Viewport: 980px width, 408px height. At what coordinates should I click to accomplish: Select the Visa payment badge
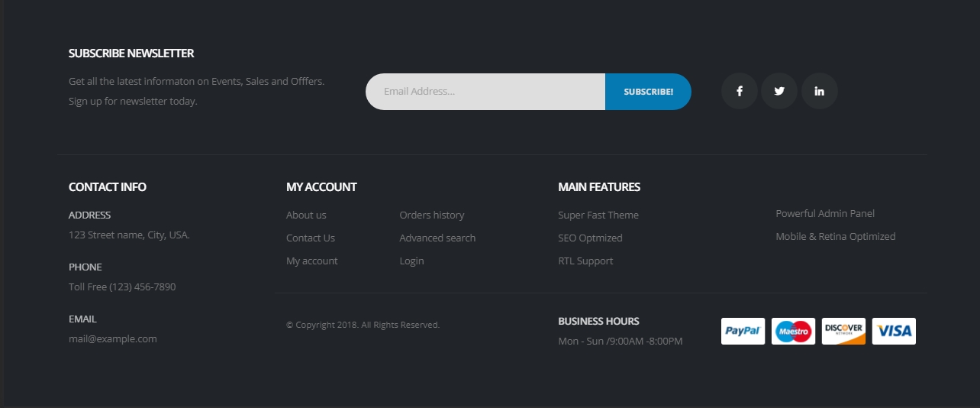click(894, 331)
